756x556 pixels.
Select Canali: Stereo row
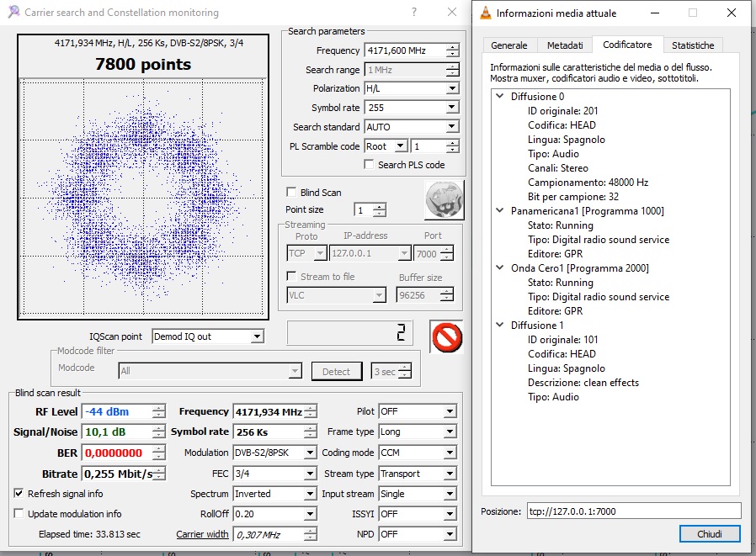(x=558, y=168)
